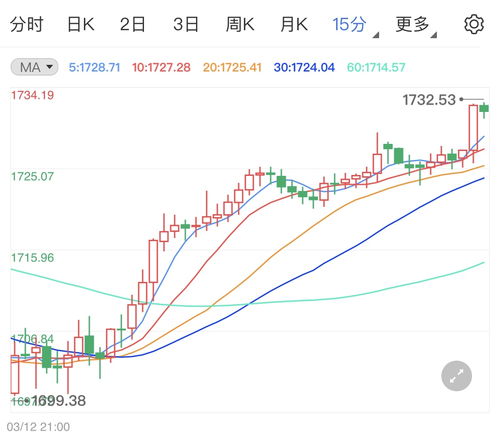Click MA60 value 60:1714.57

click(x=376, y=67)
